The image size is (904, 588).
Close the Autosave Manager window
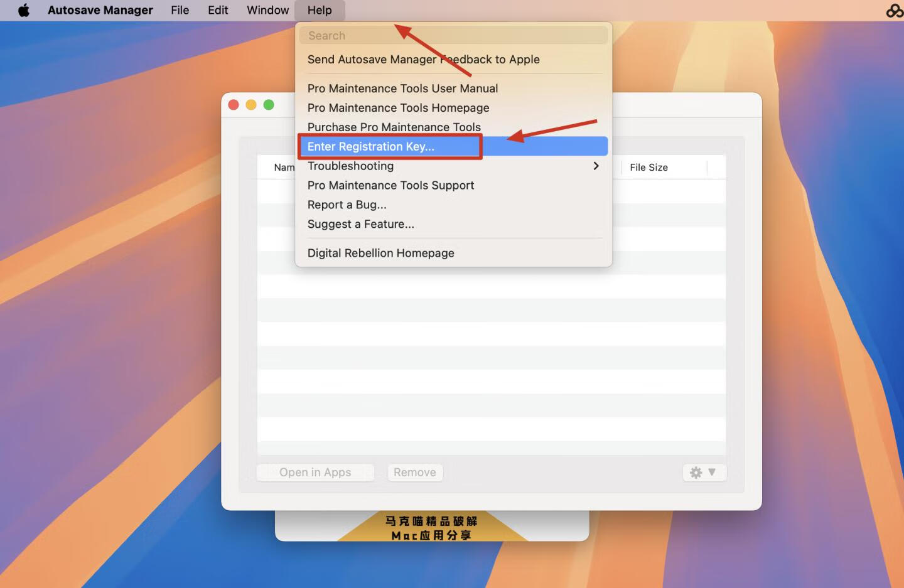point(234,105)
